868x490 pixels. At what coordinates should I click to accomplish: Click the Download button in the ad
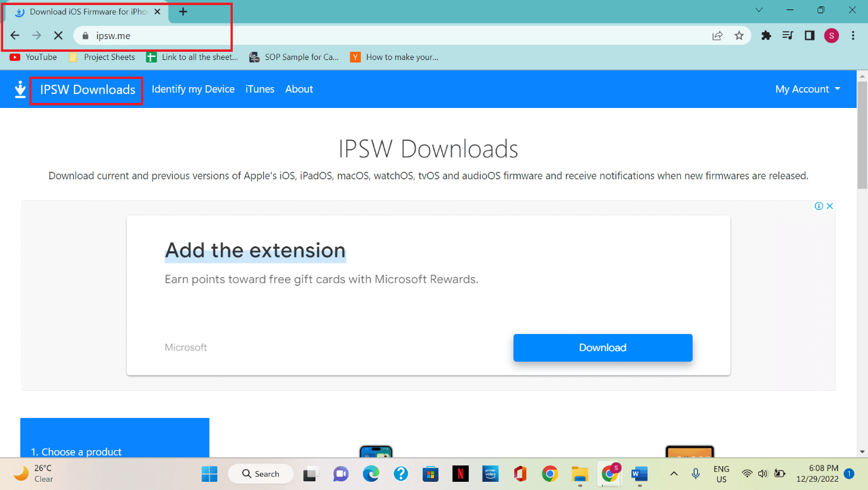click(x=602, y=347)
